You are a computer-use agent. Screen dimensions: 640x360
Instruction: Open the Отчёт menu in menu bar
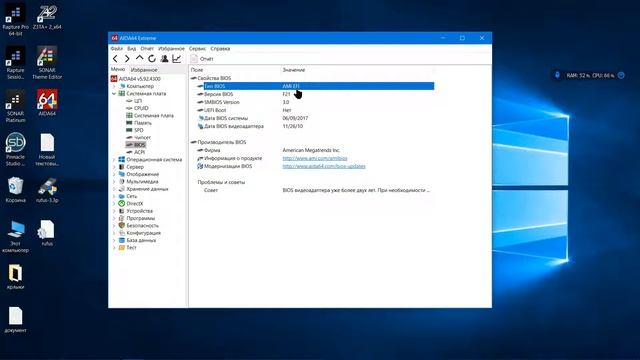(147, 49)
